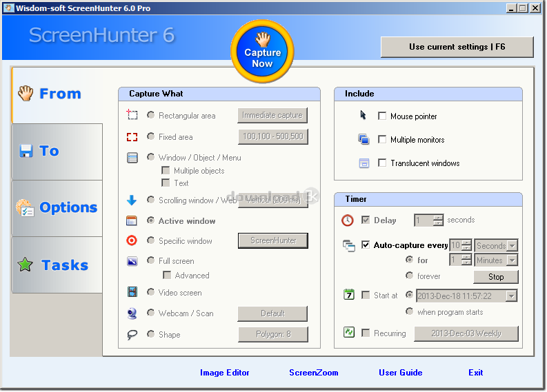Enable the Multiple monitors checkbox
This screenshot has height=392, width=547.
point(382,139)
